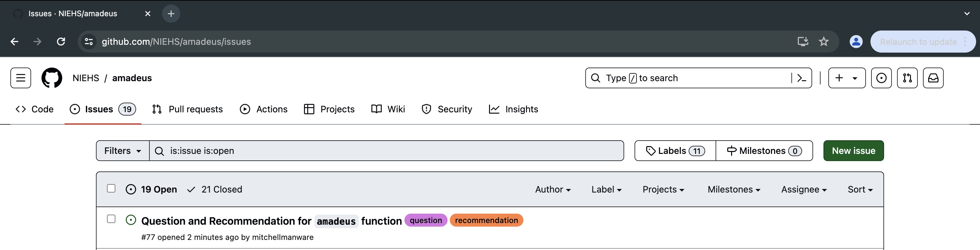Image resolution: width=980 pixels, height=250 pixels.
Task: Click open status icon of issue #77
Action: [x=131, y=220]
